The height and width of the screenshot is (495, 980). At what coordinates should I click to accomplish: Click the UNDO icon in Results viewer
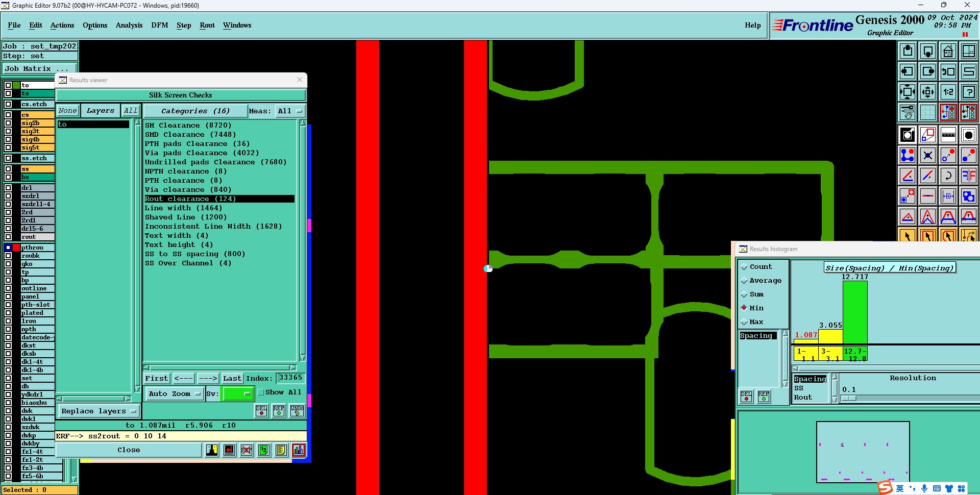tap(297, 410)
